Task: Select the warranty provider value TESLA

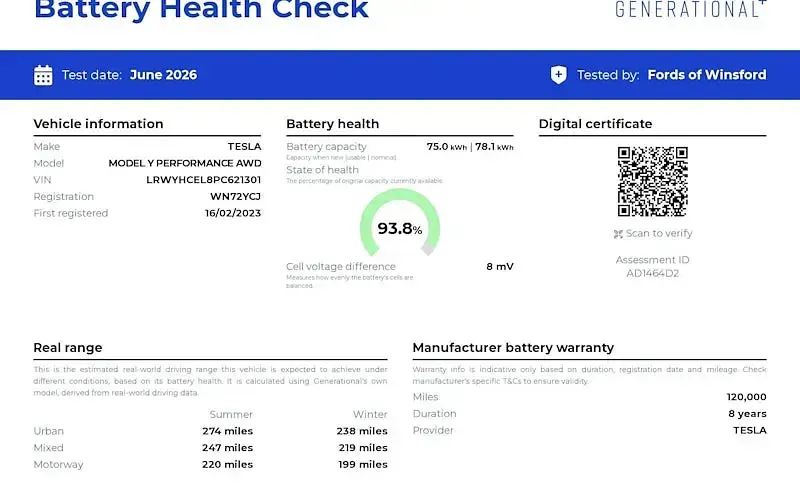Action: (750, 431)
